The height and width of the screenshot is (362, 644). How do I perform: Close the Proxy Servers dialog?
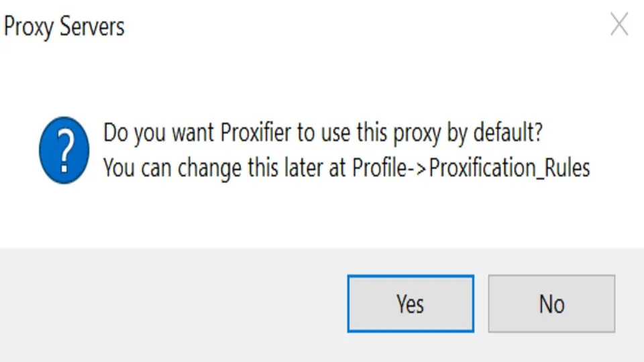pos(619,25)
